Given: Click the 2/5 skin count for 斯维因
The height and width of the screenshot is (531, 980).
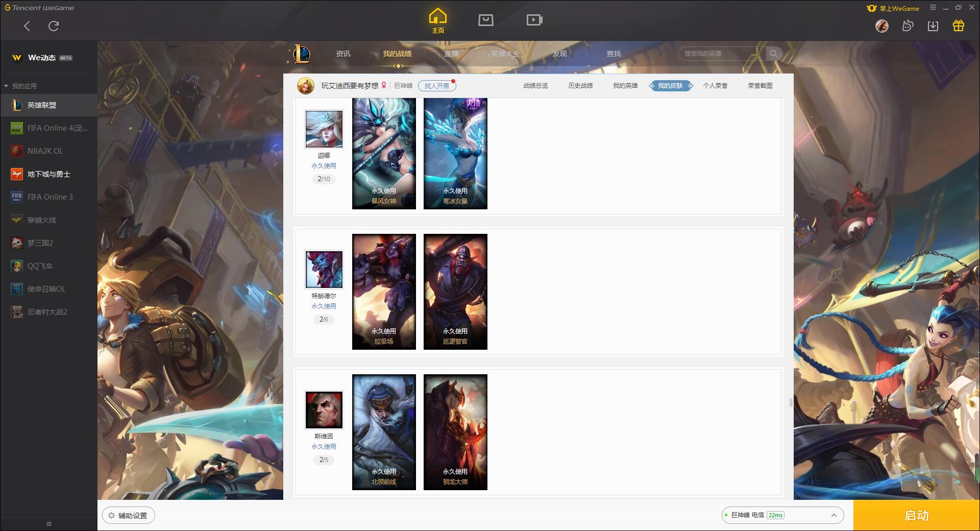Looking at the screenshot, I should [324, 460].
